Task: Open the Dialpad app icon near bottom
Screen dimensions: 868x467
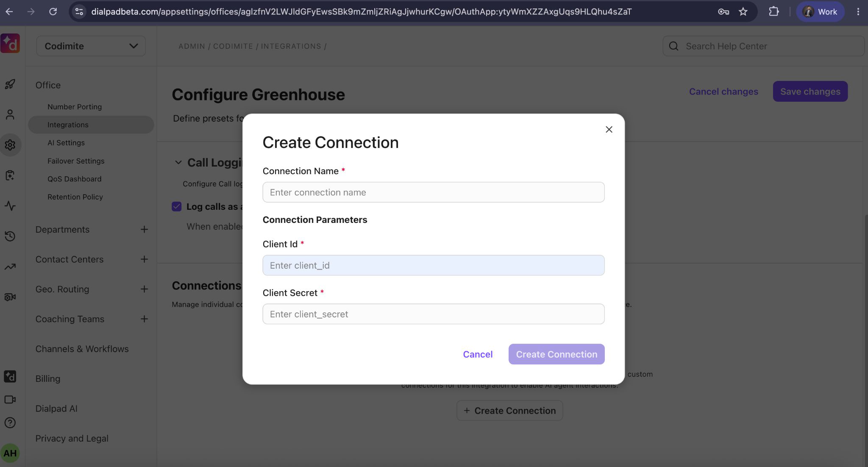Action: 10,376
